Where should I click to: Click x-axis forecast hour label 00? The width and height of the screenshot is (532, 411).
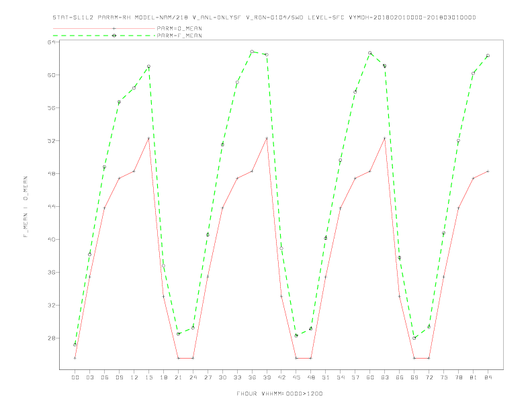coord(75,377)
